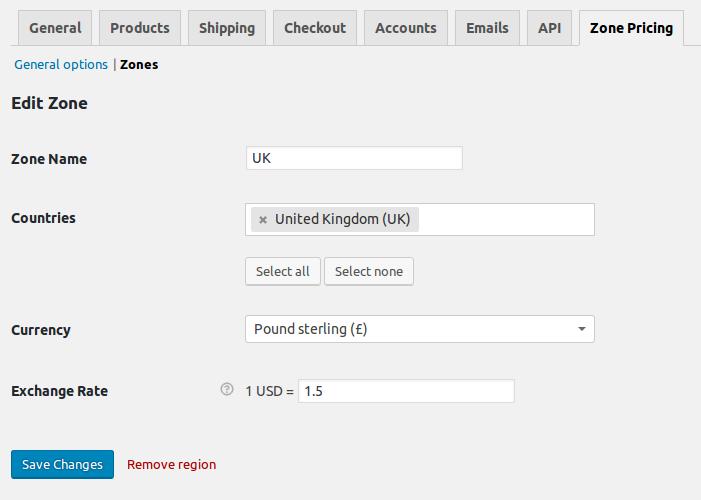Open the Currency dropdown arrow
Screen dimensions: 701x500
pyautogui.click(x=582, y=329)
